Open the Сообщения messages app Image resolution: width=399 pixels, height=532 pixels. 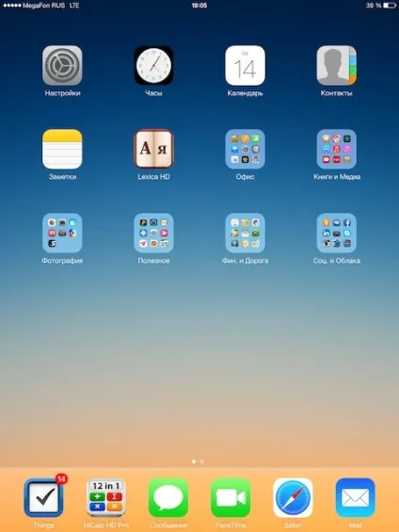pos(168,498)
